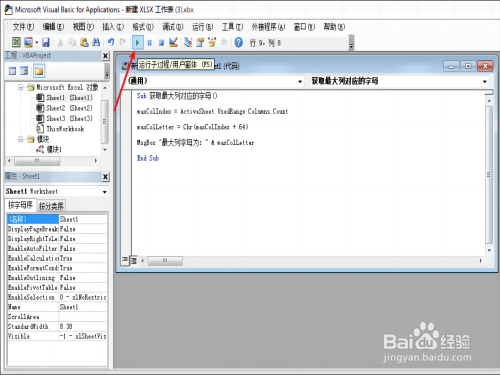The width and height of the screenshot is (500, 375).
Task: Select the (名称) property row
Action: tap(57, 219)
